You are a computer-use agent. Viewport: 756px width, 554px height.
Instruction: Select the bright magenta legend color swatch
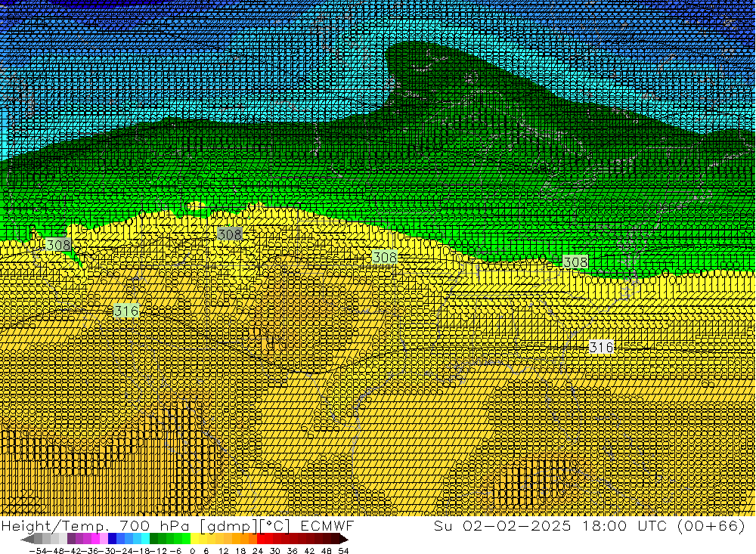point(95,539)
